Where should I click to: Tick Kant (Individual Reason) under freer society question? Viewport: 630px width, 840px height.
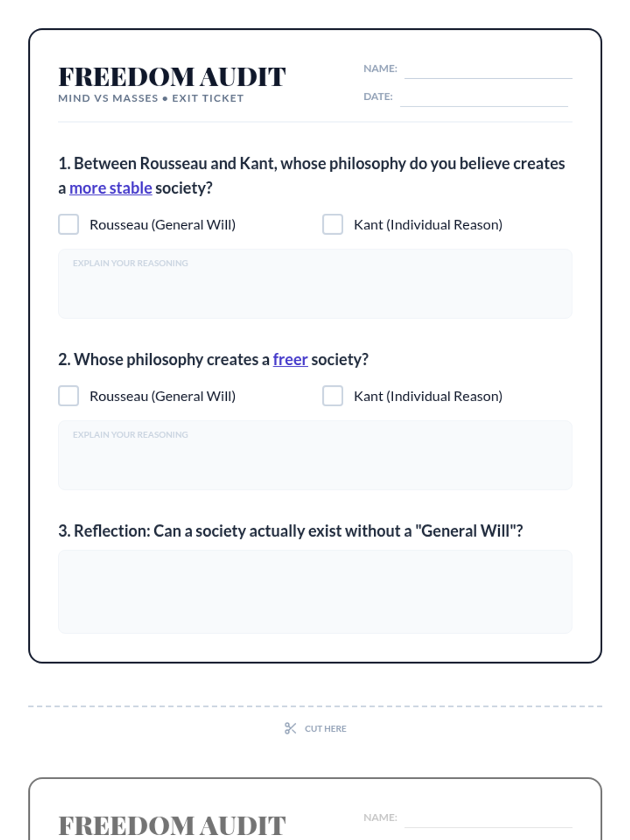coord(332,396)
